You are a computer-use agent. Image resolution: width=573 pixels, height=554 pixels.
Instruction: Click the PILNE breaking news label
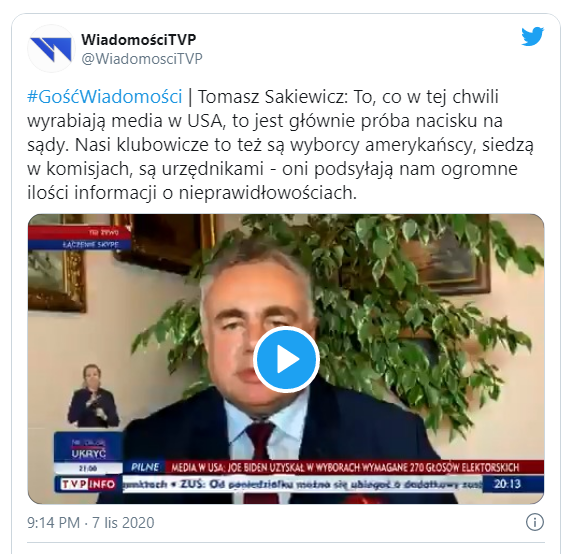point(145,467)
